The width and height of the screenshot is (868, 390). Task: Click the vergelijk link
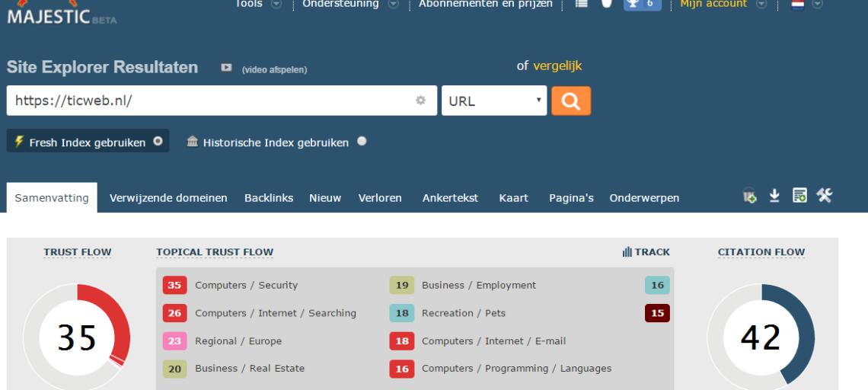[557, 66]
